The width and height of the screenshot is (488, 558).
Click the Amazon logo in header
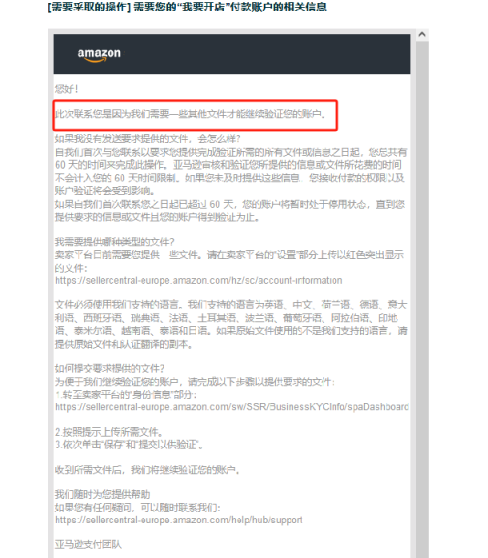click(99, 55)
